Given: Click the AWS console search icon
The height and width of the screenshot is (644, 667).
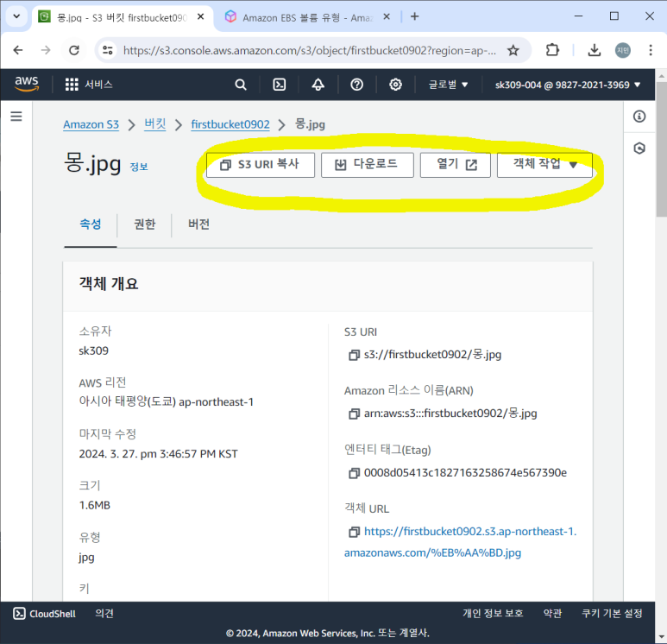Looking at the screenshot, I should point(241,85).
